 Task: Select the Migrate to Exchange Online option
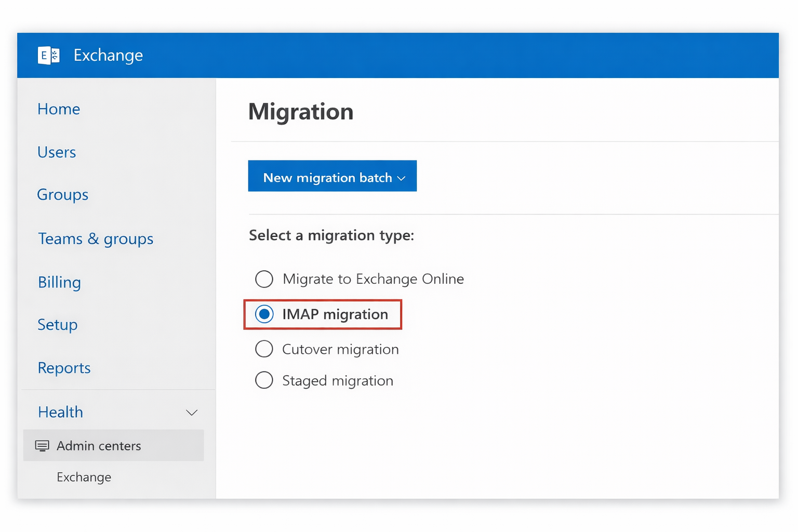[x=264, y=279]
